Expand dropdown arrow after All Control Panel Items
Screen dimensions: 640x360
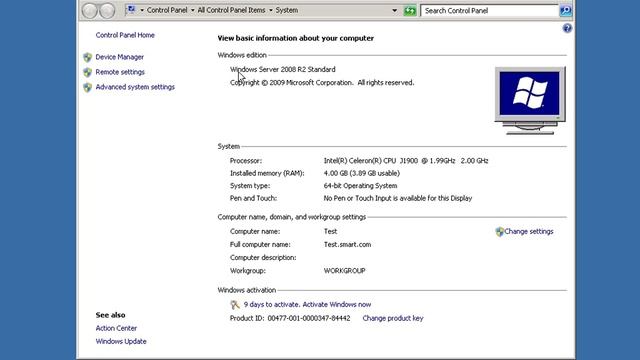[x=270, y=10]
